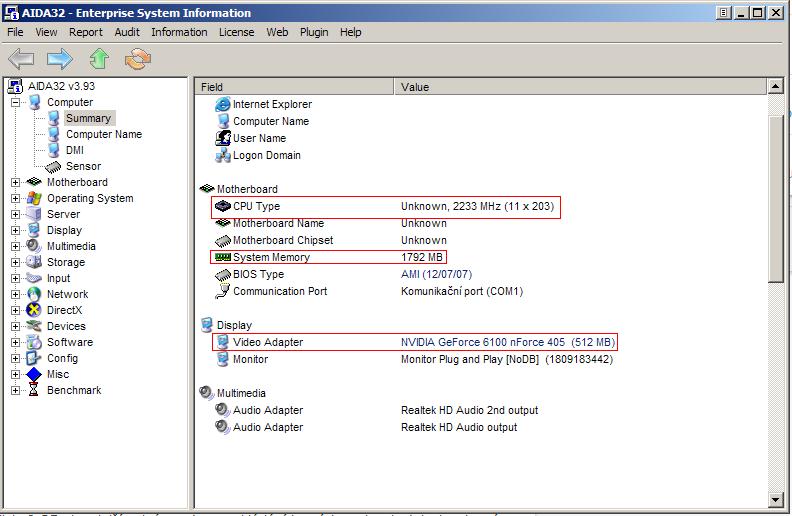Select the Benchmark hourglass icon
This screenshot has width=792, height=516.
click(x=34, y=390)
